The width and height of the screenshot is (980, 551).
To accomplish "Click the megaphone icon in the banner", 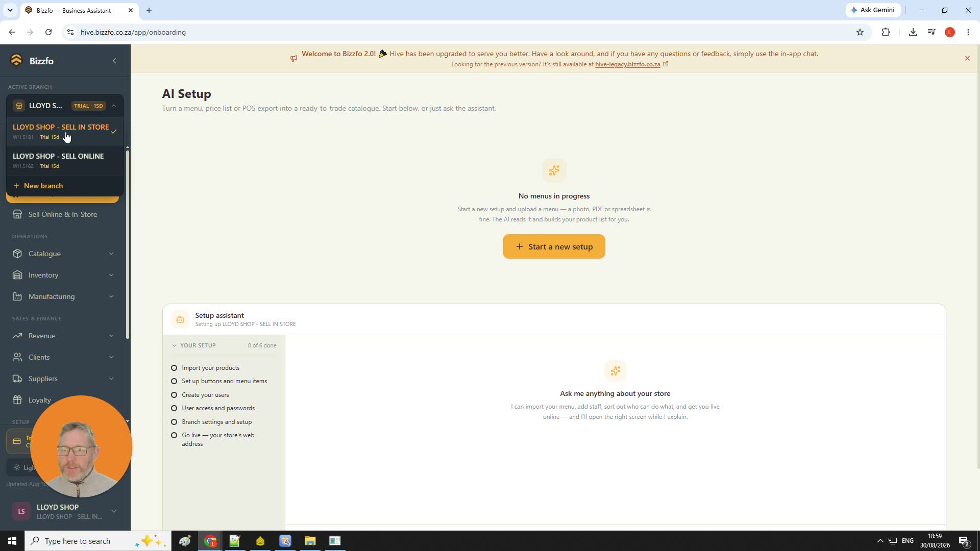I will [293, 59].
